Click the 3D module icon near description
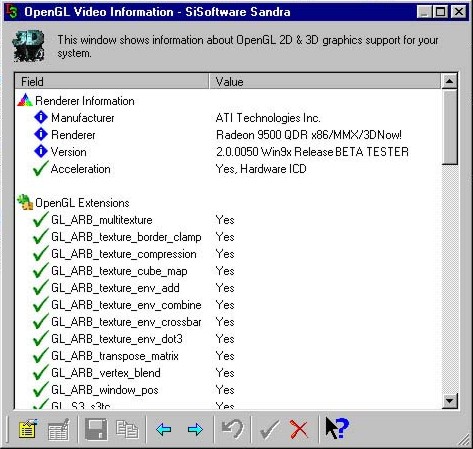Image resolution: width=473 pixels, height=449 pixels. pos(29,46)
